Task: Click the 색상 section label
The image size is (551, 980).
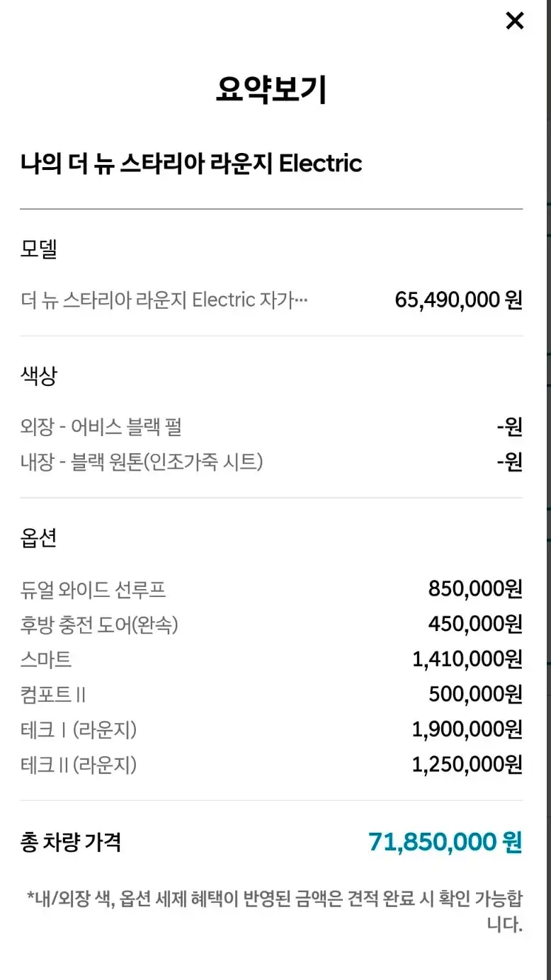Action: point(38,376)
